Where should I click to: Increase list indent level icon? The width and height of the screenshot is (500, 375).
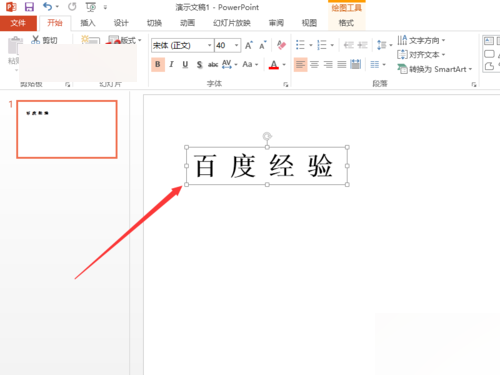tap(362, 45)
